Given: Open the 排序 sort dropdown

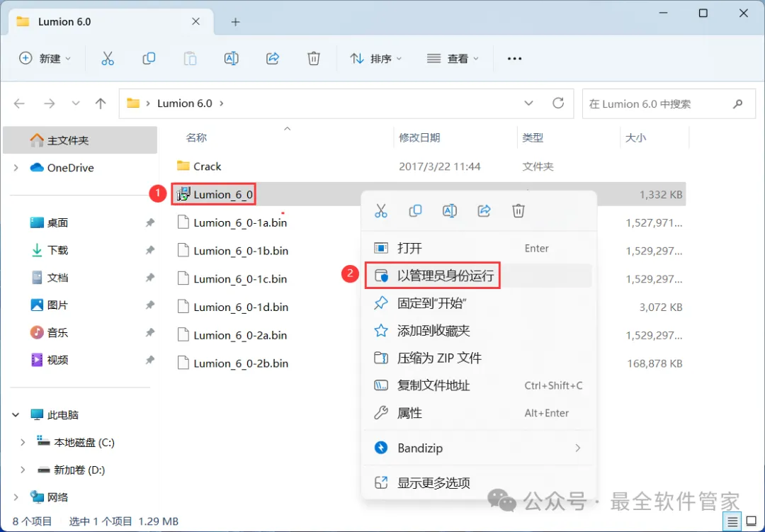Looking at the screenshot, I should pos(376,59).
